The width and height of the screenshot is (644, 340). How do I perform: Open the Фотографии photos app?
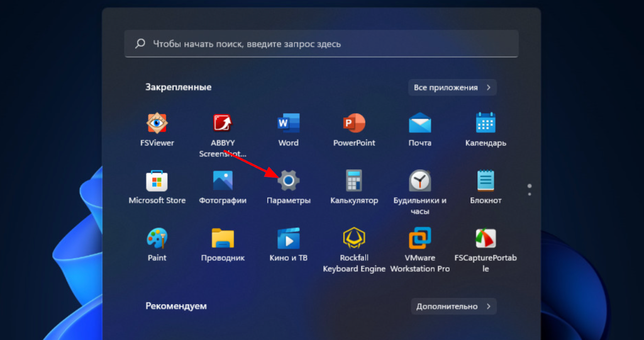pyautogui.click(x=223, y=181)
